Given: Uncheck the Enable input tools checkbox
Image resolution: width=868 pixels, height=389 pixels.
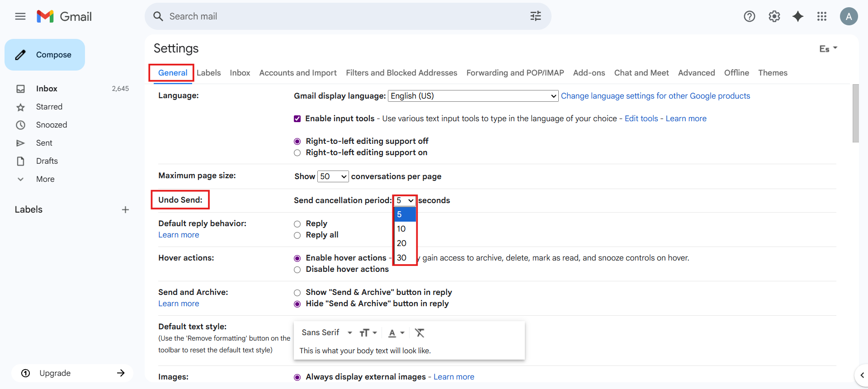Looking at the screenshot, I should pos(297,119).
